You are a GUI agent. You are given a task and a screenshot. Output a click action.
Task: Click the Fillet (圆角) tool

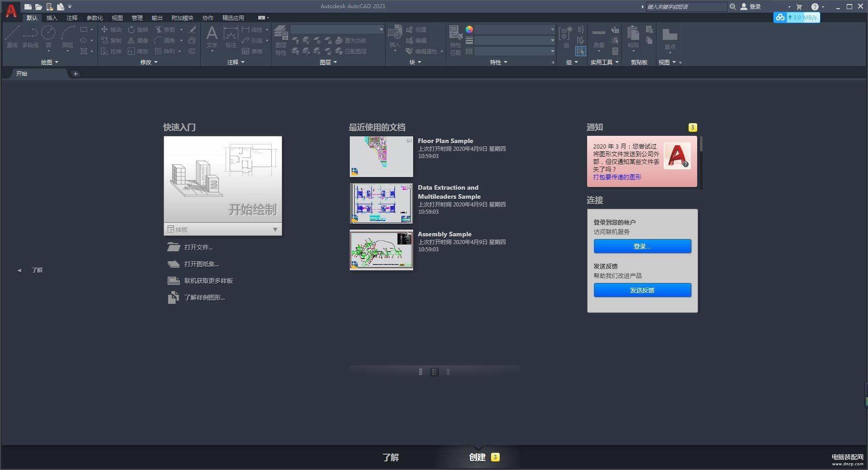tap(165, 40)
